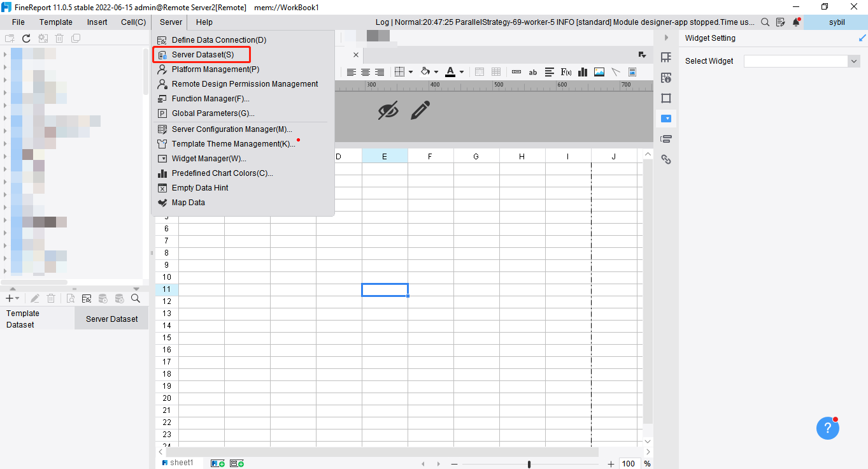
Task: Open the tab list dropdown arrow
Action: 642,55
